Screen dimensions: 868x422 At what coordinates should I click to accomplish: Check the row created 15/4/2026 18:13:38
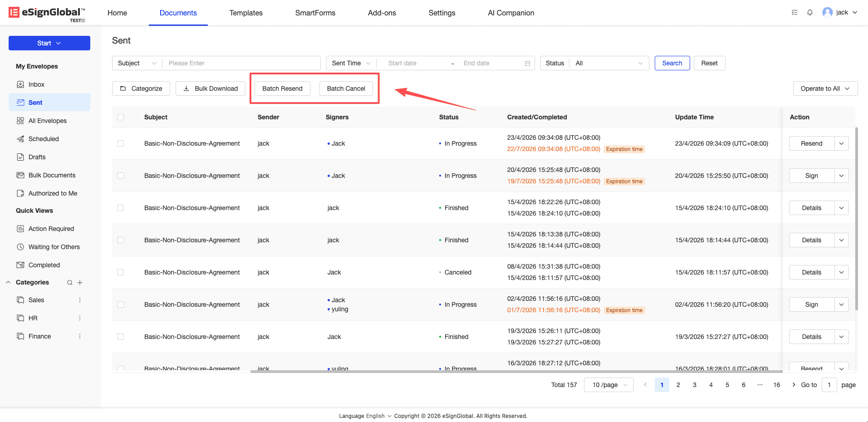(x=121, y=240)
